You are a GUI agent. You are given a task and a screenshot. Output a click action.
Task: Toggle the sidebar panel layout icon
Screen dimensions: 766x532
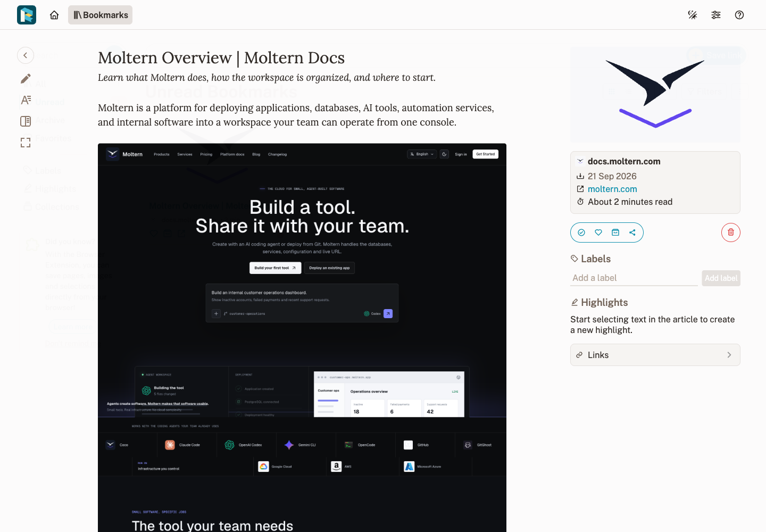26,121
